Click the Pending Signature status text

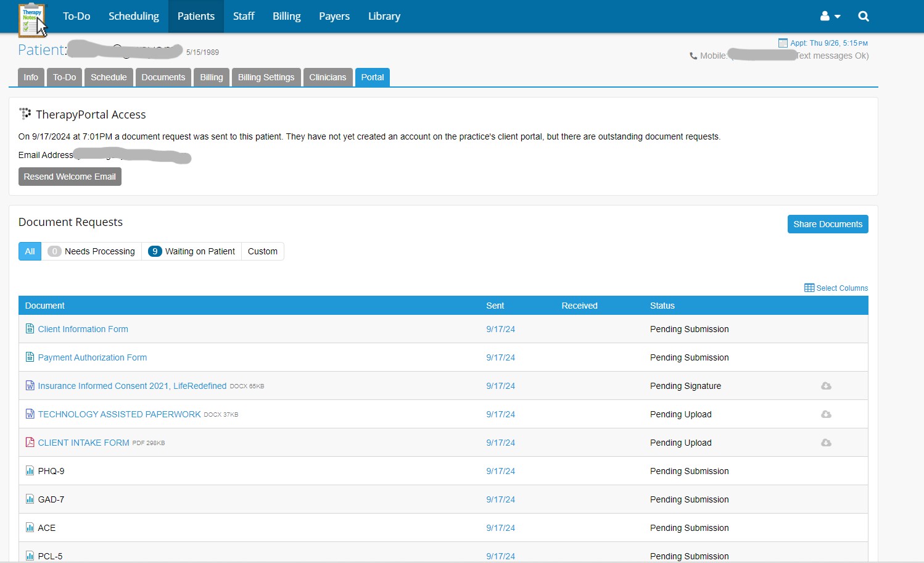(685, 386)
